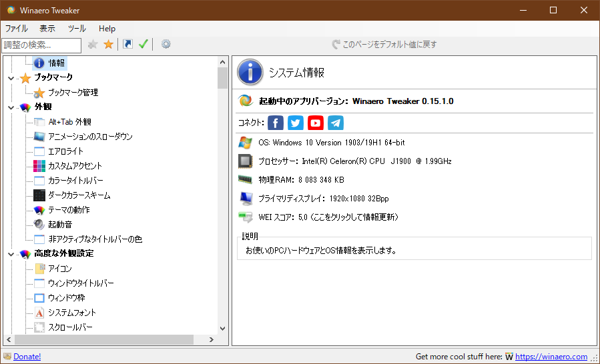Viewport: 600px width, 364px height.
Task: Click the 調整の検索 search field
Action: 41,45
